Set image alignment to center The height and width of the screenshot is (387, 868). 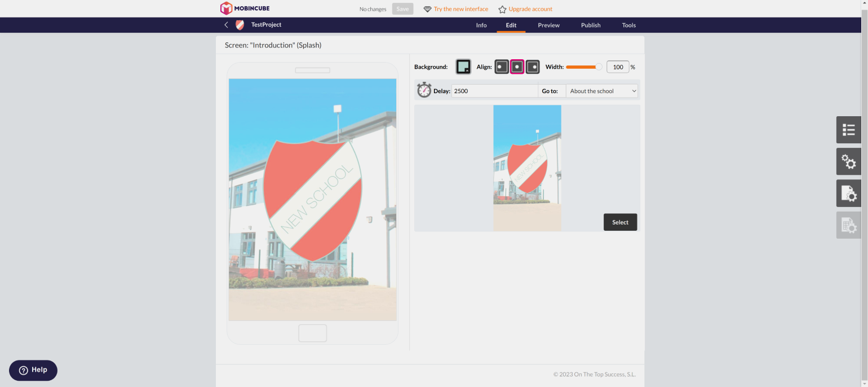[517, 67]
